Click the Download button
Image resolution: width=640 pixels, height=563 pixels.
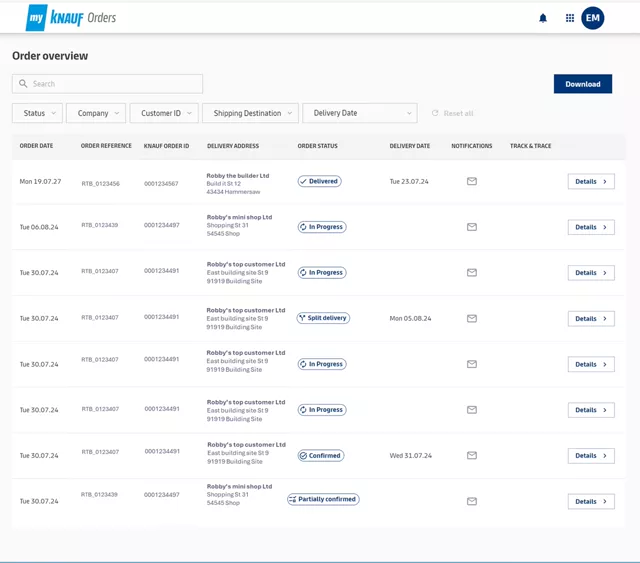tap(583, 84)
